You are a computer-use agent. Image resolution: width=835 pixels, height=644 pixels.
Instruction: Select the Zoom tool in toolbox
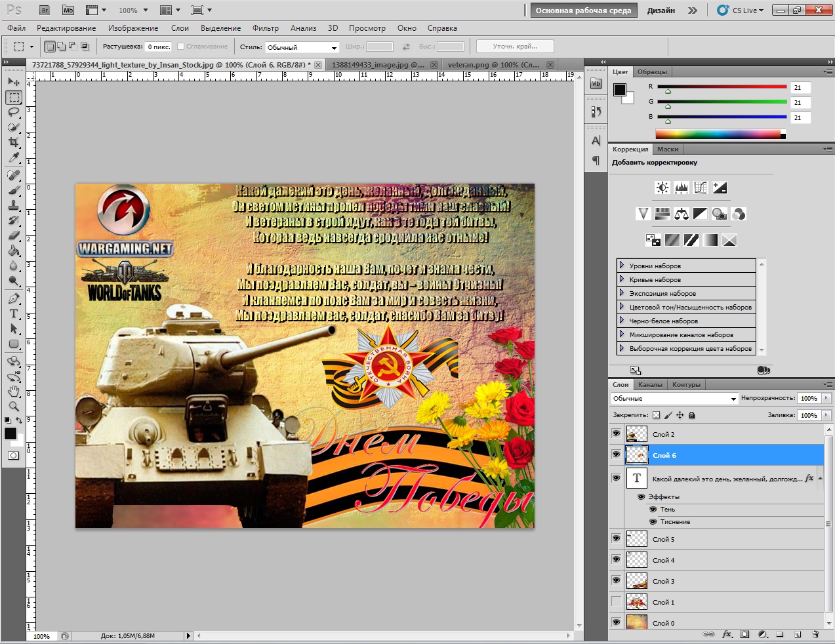(x=14, y=407)
